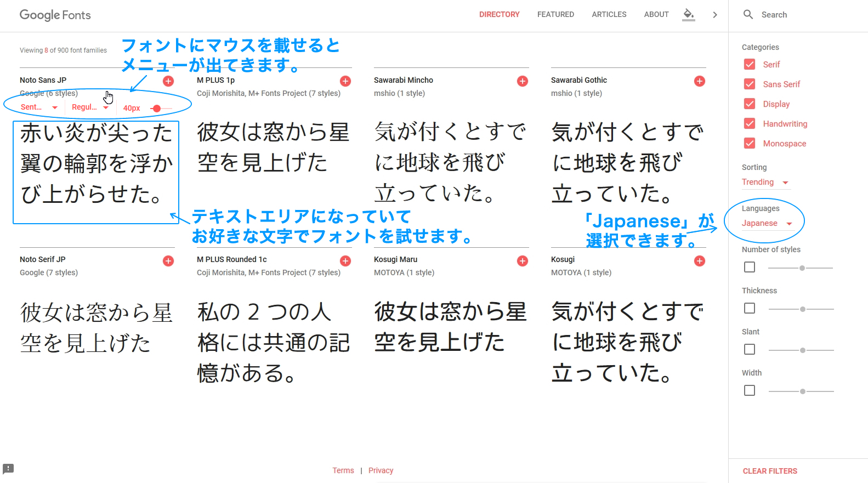Open the Sorting Trending dropdown

[x=765, y=182]
